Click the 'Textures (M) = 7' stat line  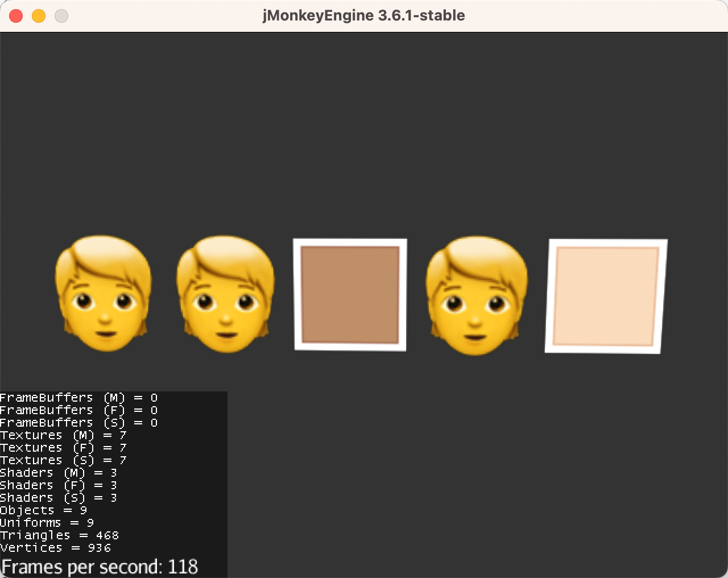64,435
